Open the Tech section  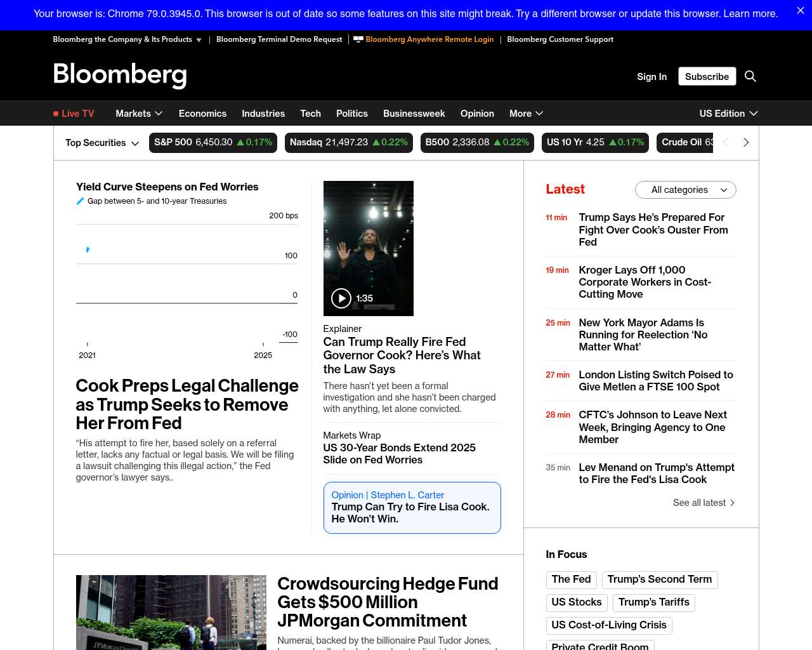[x=310, y=114]
